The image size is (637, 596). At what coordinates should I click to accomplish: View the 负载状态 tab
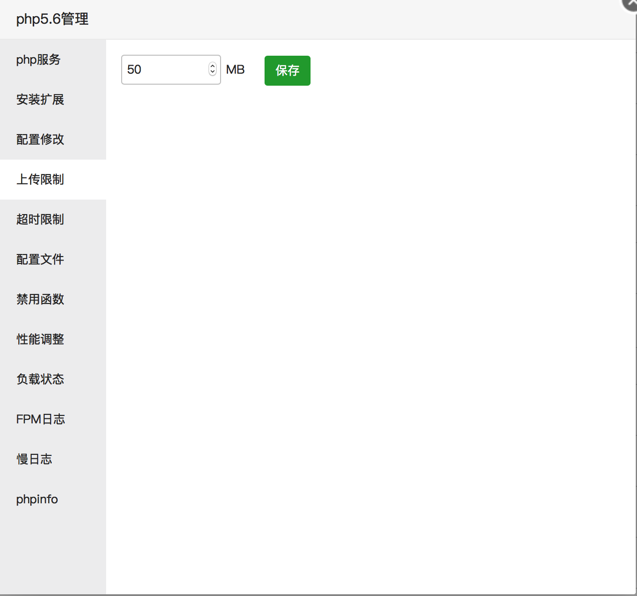coord(53,379)
